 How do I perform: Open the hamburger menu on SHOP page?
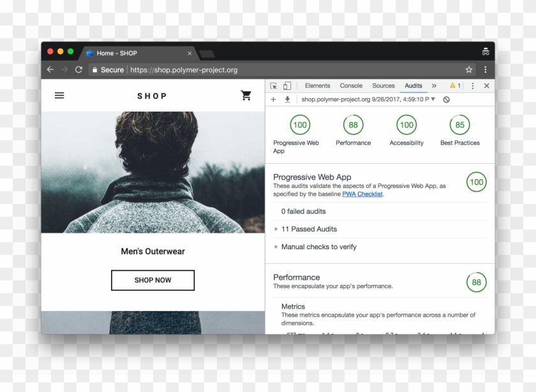(x=59, y=95)
